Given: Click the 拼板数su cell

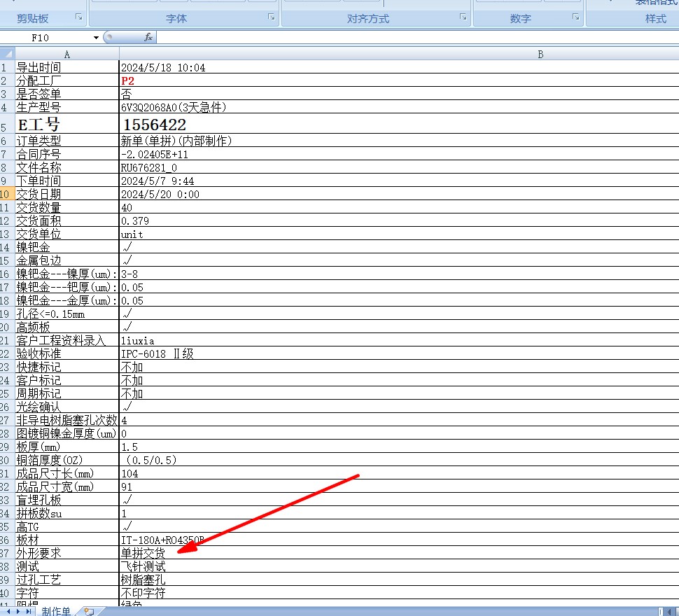Looking at the screenshot, I should click(x=66, y=513).
